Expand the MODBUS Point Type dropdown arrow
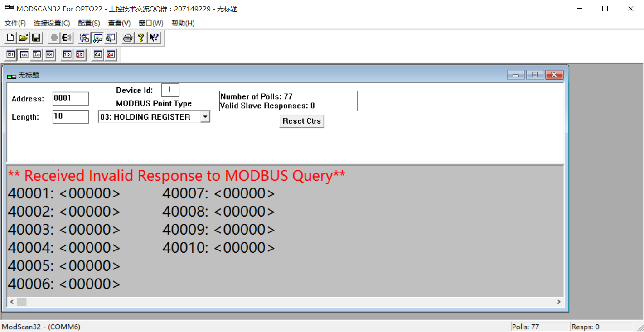The height and width of the screenshot is (332, 644). coord(205,117)
